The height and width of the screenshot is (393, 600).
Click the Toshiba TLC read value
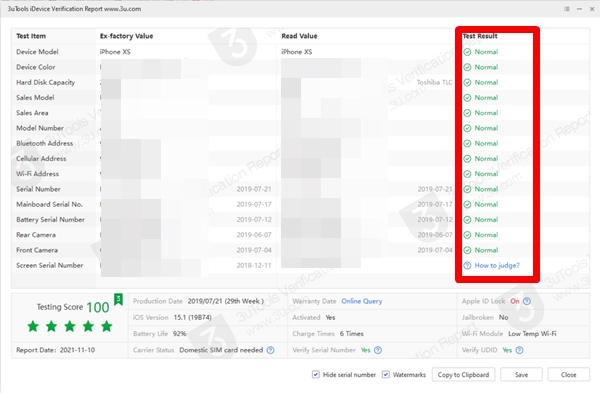click(434, 83)
